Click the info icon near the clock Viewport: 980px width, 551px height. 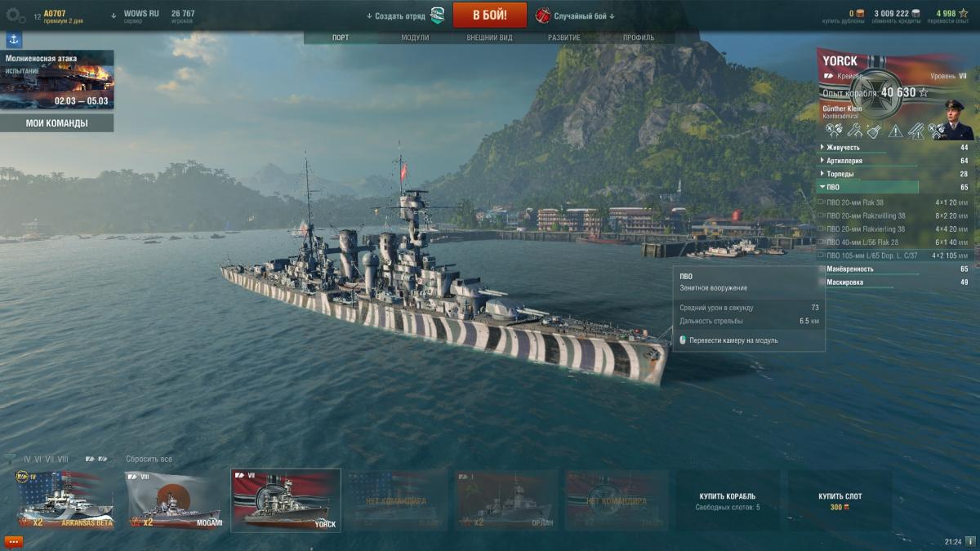point(969,541)
